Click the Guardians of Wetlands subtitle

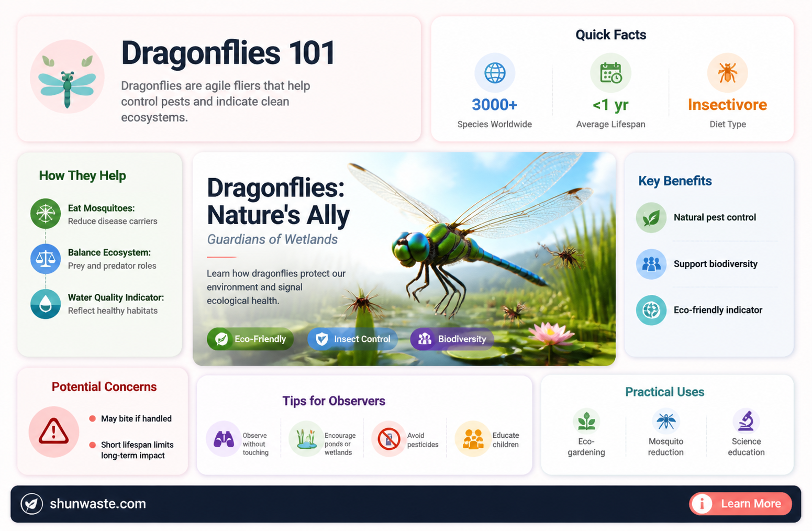pos(272,239)
